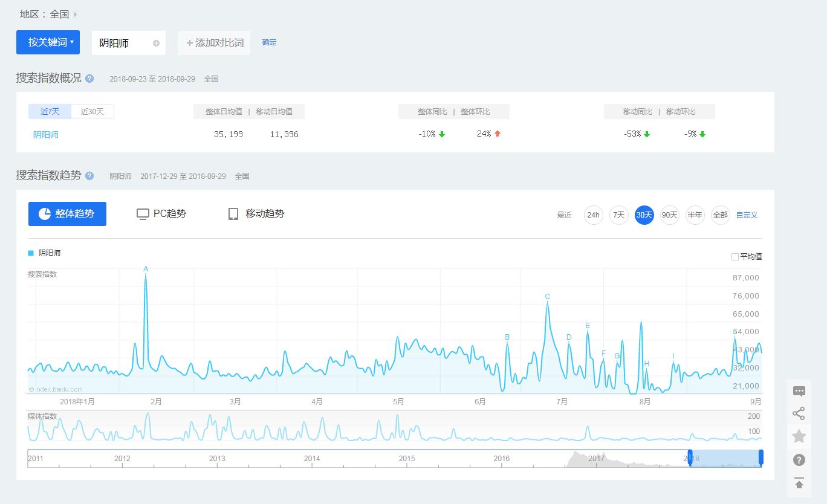Toggle the 平均值 checkbox

(735, 257)
